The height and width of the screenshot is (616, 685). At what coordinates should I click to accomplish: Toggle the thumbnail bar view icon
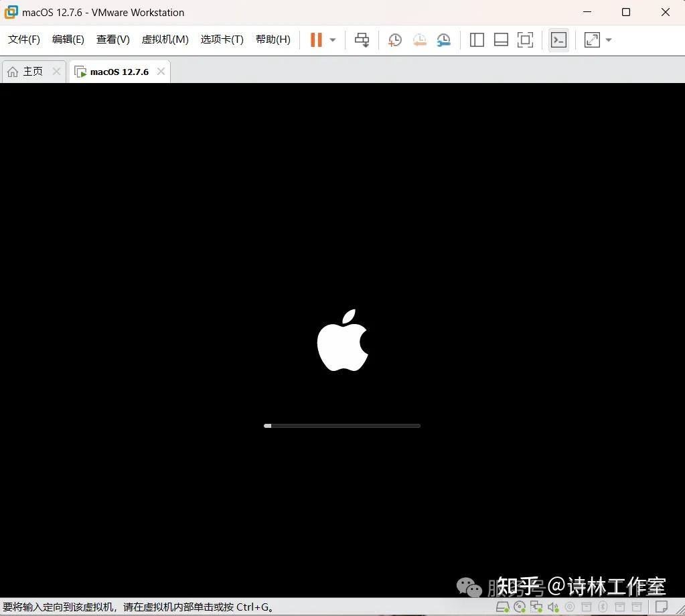click(501, 40)
